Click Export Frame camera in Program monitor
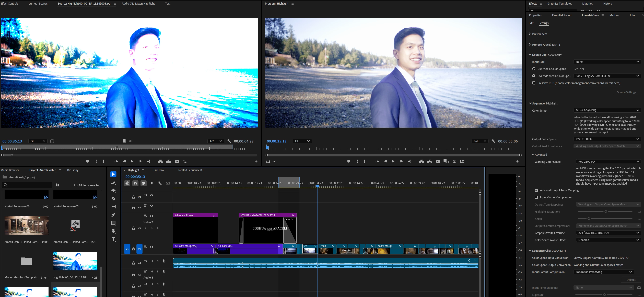 click(x=438, y=161)
